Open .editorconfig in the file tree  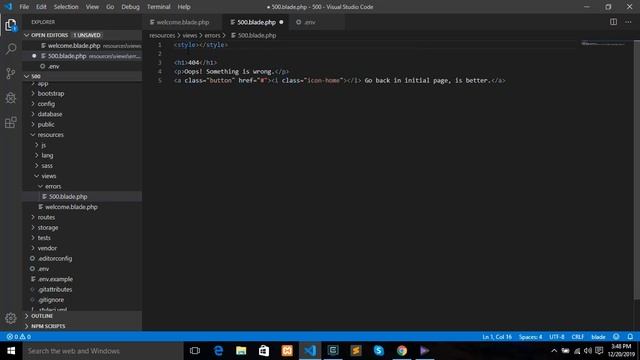[55, 258]
